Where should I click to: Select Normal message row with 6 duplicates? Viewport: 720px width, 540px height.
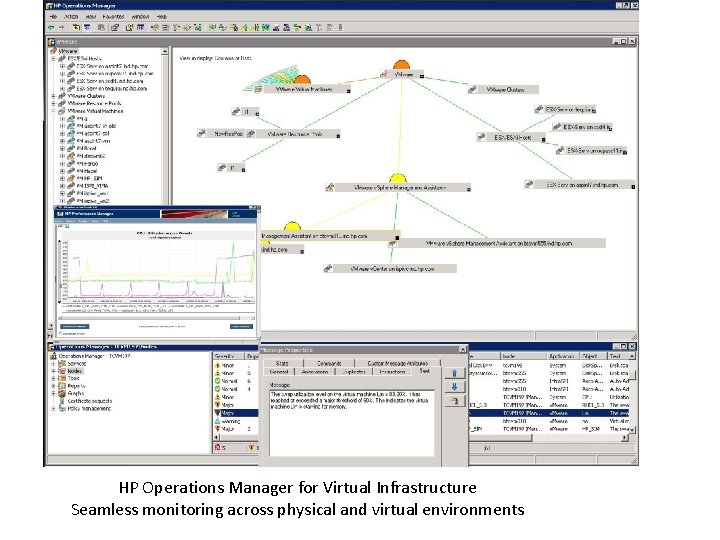pos(236,381)
